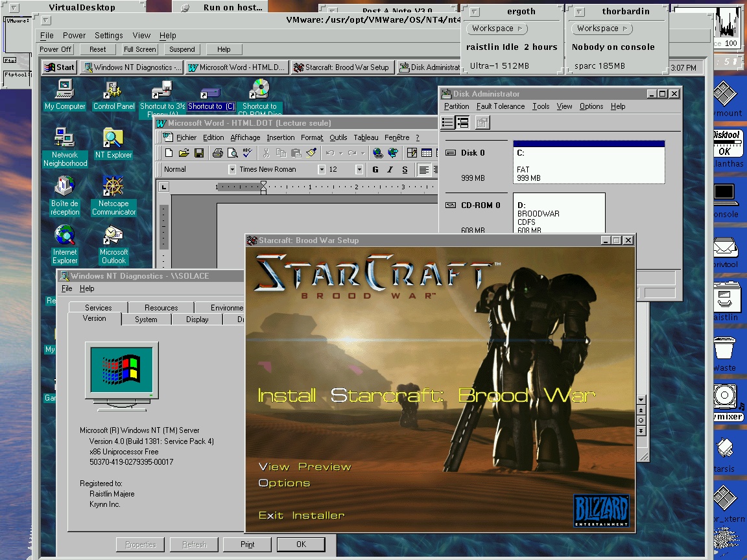Save the document with Word's floppy icon
Image resolution: width=747 pixels, height=560 pixels.
pyautogui.click(x=199, y=153)
